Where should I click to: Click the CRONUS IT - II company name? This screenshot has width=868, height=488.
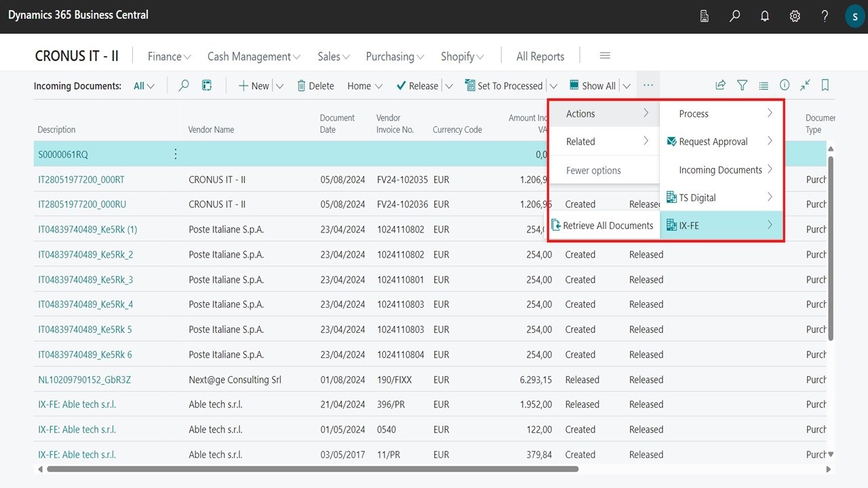77,56
